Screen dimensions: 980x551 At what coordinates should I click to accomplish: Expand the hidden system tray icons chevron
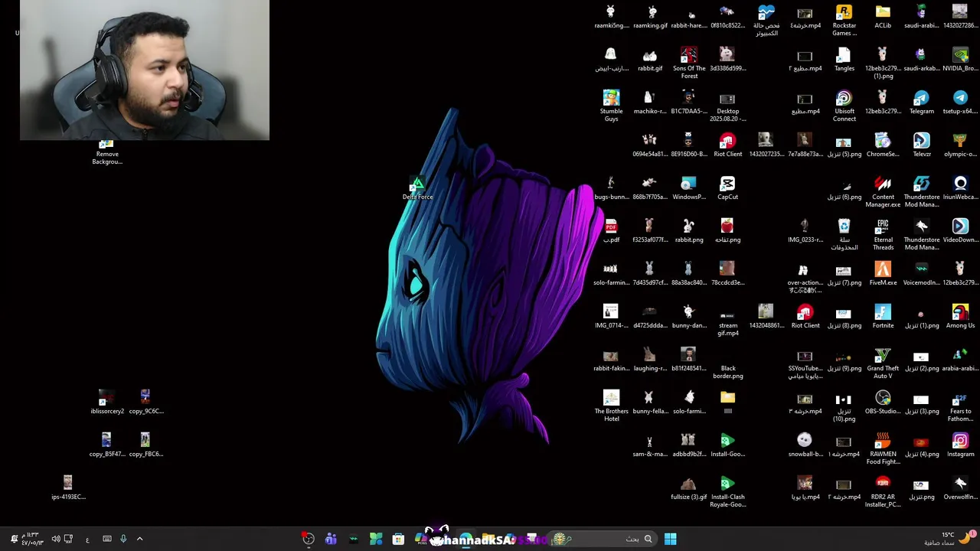pyautogui.click(x=139, y=539)
